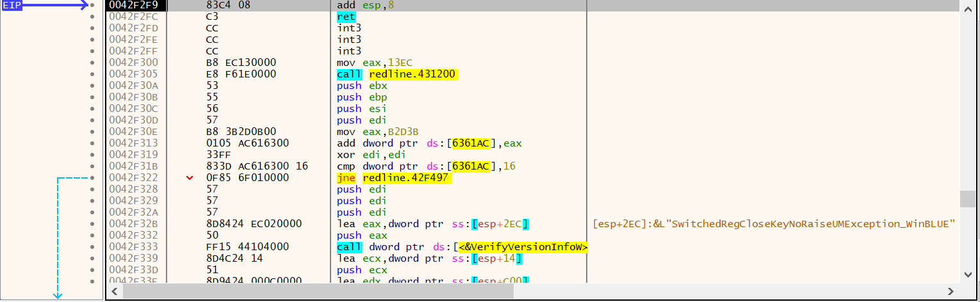Select the call to VerifyVersionInfoW
Viewport: 980px width, 302px height.
pos(462,247)
